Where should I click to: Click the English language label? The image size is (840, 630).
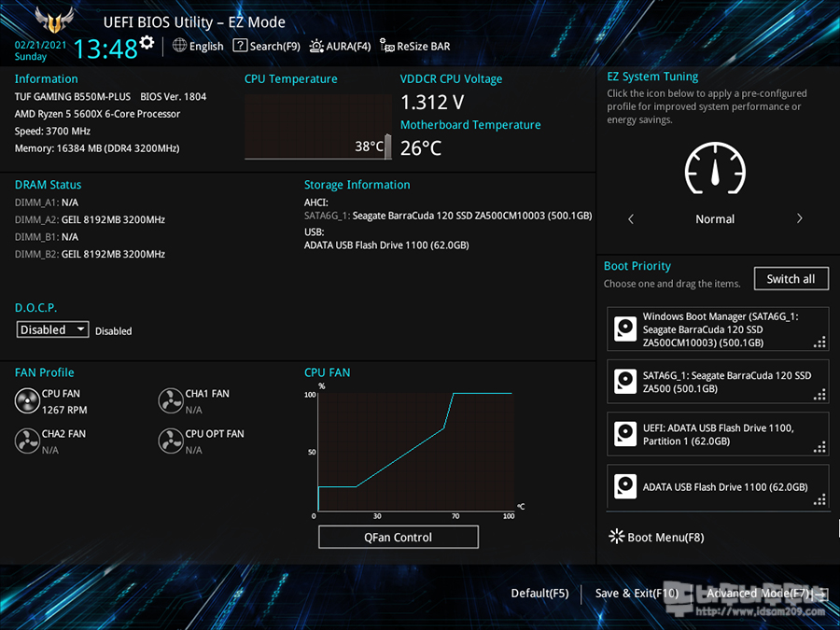pyautogui.click(x=206, y=46)
